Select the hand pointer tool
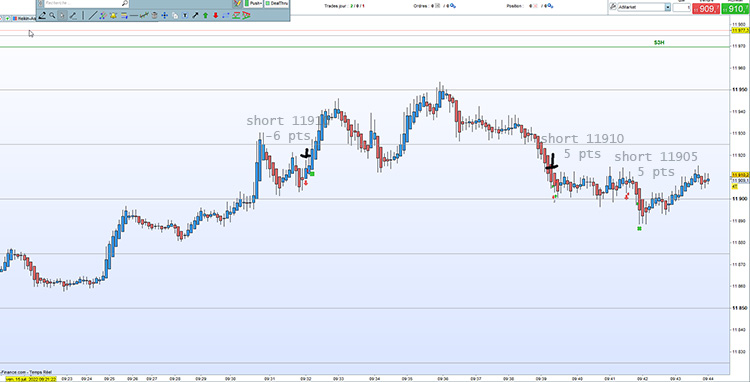750x382 pixels. click(x=62, y=15)
